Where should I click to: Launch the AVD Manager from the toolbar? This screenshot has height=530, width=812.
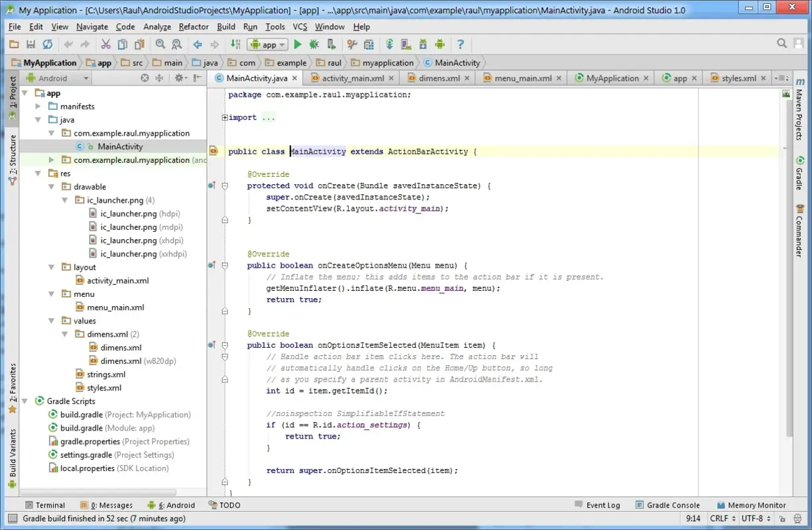coord(406,44)
